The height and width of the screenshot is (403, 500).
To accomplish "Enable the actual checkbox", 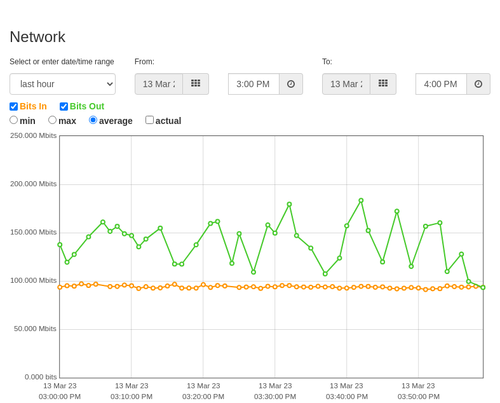I will pos(150,120).
